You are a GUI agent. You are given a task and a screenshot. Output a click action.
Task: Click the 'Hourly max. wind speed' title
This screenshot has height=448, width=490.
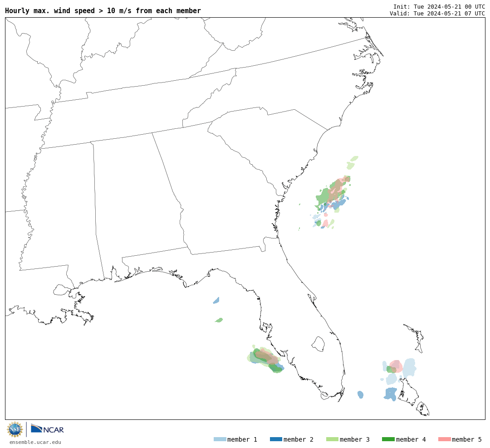click(103, 10)
